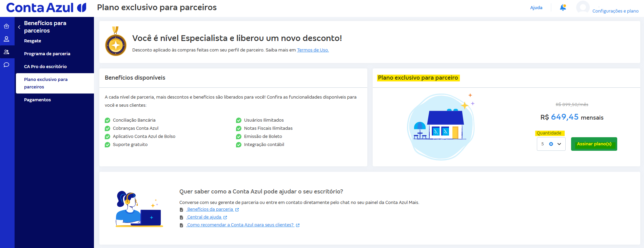
Task: Click check icon beside Notas Fiscais Ilimitadas
Action: tap(239, 128)
